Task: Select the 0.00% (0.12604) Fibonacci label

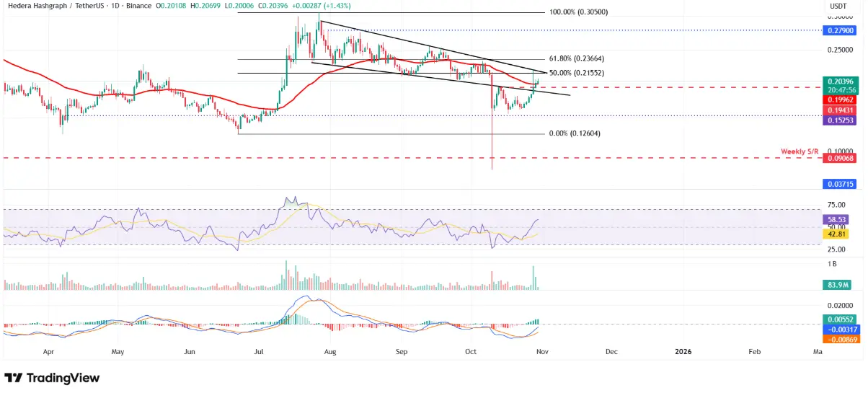Action: (x=575, y=133)
